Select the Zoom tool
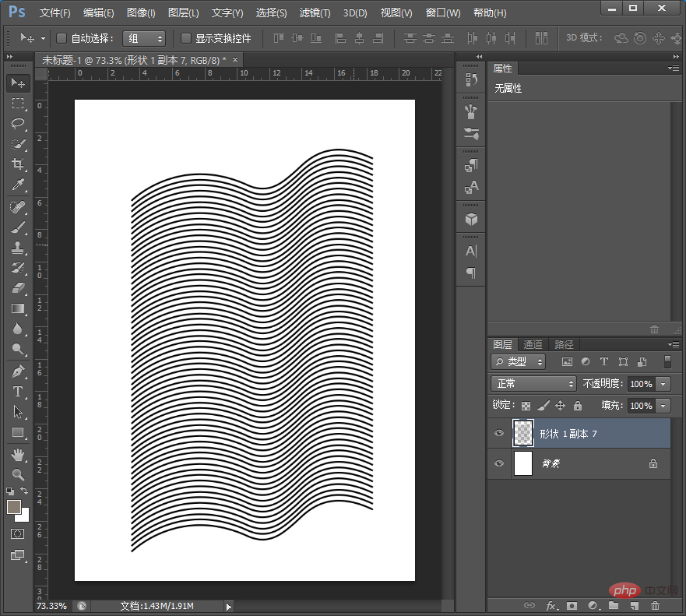This screenshot has width=686, height=616. pyautogui.click(x=18, y=475)
